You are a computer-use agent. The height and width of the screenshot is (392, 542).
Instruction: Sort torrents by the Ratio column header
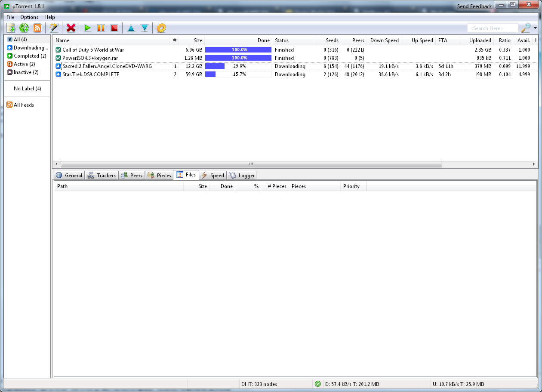click(503, 40)
